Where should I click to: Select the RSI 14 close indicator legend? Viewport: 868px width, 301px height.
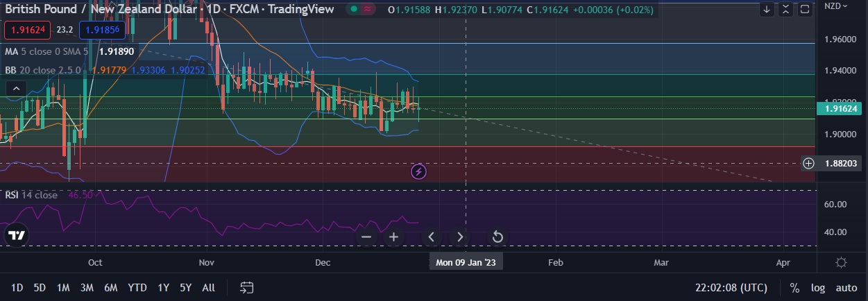click(x=31, y=196)
